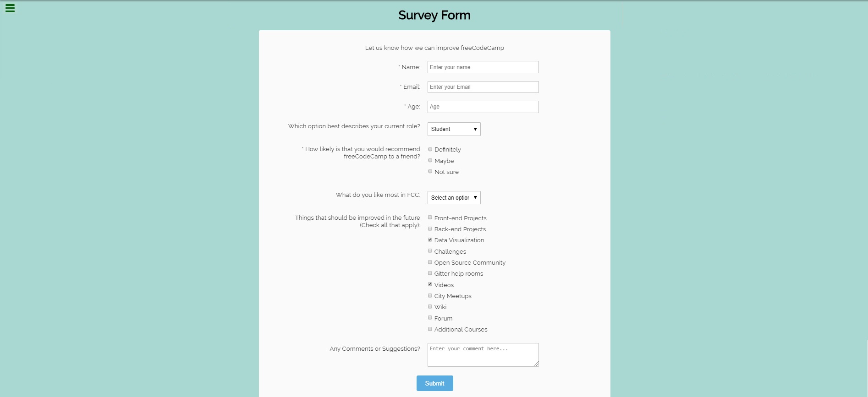This screenshot has width=868, height=397.
Task: Check the Open Source Community box
Action: coord(430,262)
